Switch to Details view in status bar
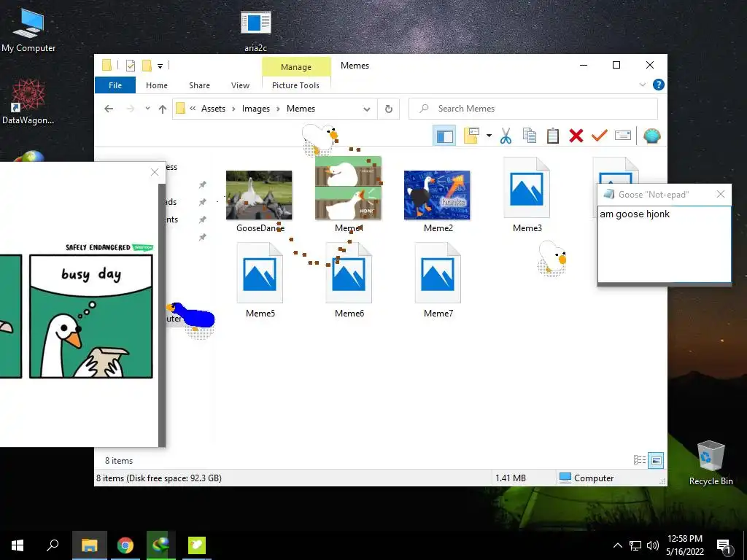This screenshot has width=747, height=560. tap(639, 460)
